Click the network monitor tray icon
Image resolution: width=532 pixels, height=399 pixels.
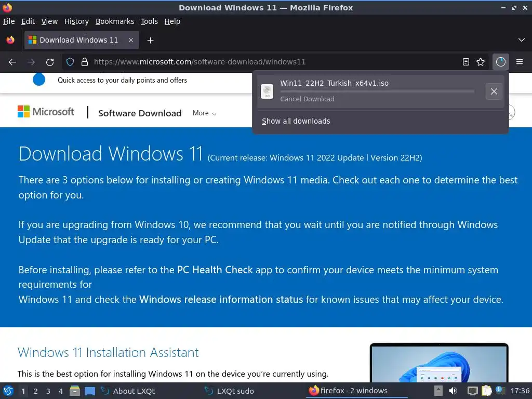[472, 391]
